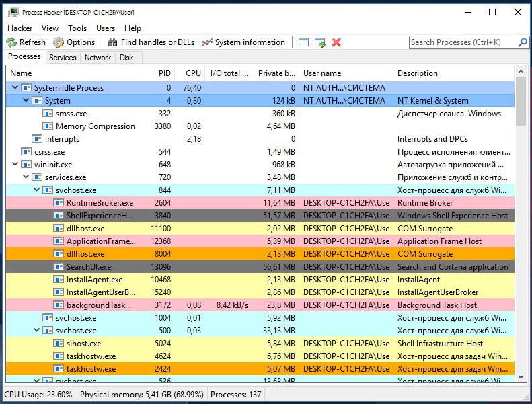532x404 pixels.
Task: Collapse the services.exe tree node
Action: pos(26,177)
